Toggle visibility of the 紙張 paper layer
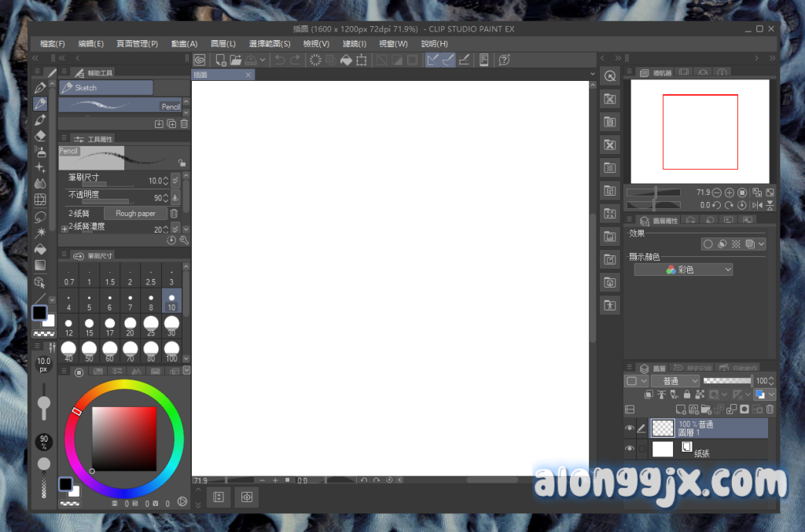This screenshot has height=532, width=805. [630, 449]
